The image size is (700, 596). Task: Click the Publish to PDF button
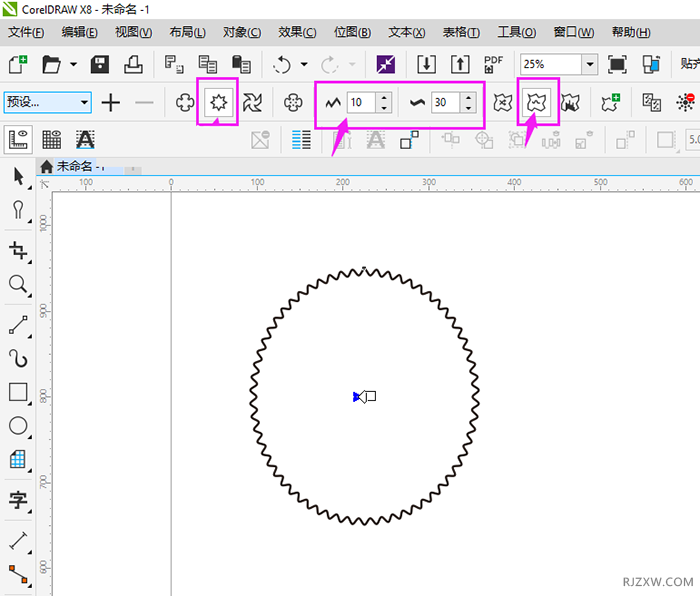pos(493,65)
